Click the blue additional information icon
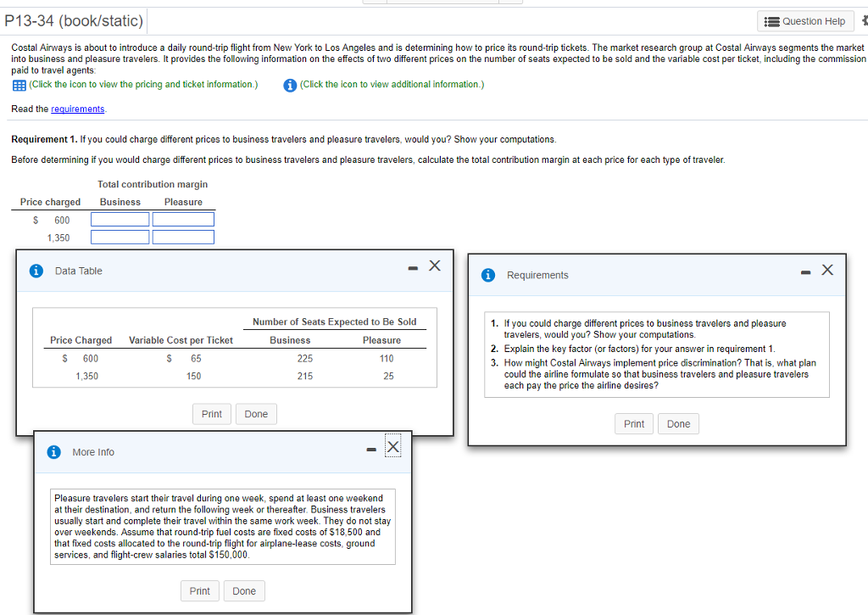 coord(290,85)
